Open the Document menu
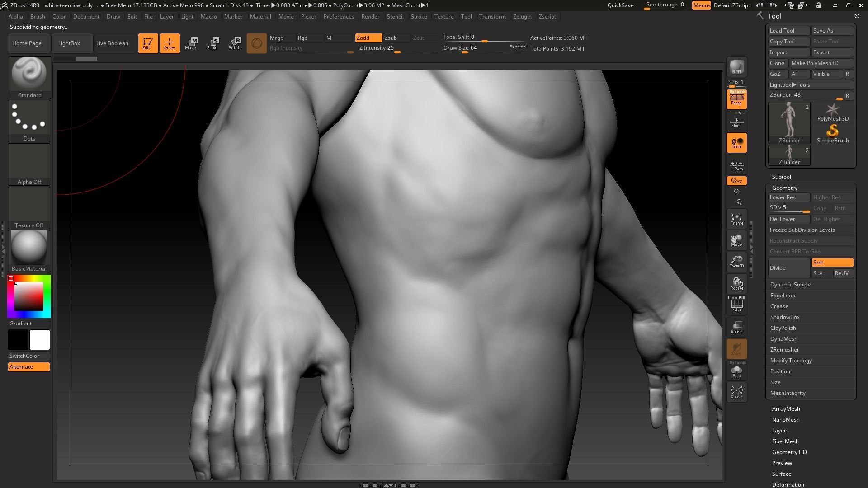This screenshot has height=488, width=868. tap(86, 17)
